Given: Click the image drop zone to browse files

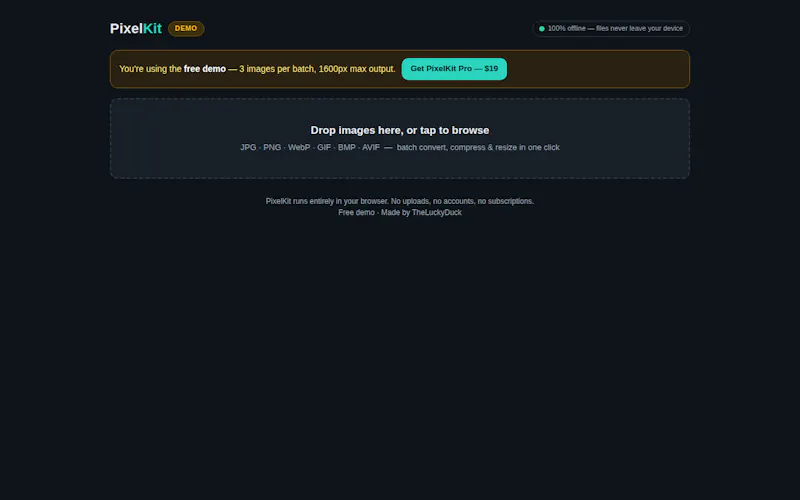Looking at the screenshot, I should [399, 138].
